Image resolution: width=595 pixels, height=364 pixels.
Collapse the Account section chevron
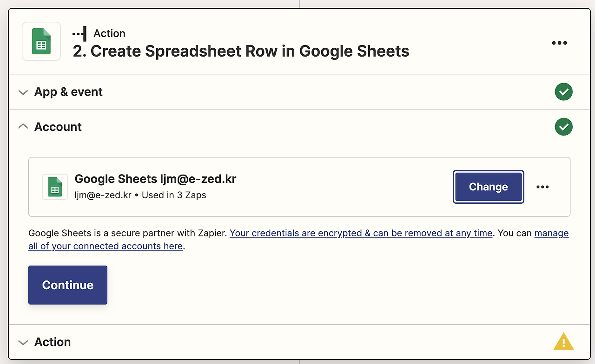(x=23, y=127)
